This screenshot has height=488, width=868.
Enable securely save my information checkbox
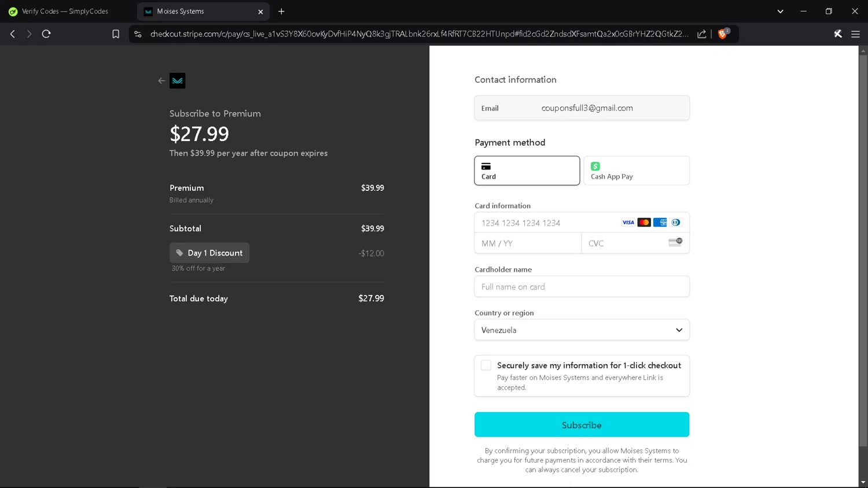click(486, 365)
